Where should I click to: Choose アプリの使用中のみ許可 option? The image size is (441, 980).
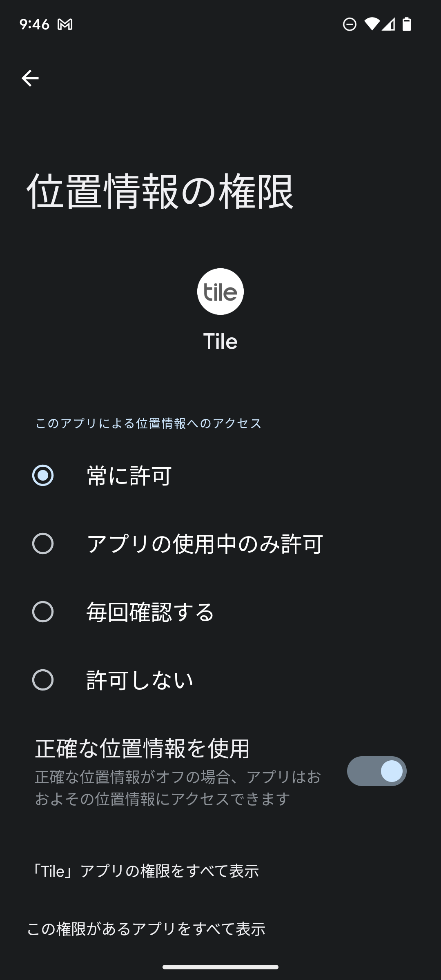pyautogui.click(x=43, y=543)
